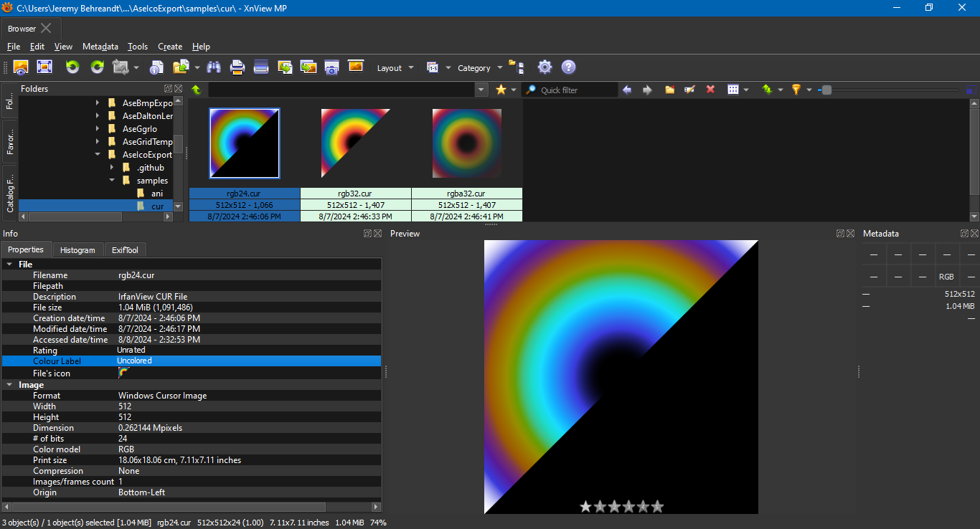This screenshot has height=529, width=980.
Task: Click the Fullscreen view icon
Action: click(44, 67)
